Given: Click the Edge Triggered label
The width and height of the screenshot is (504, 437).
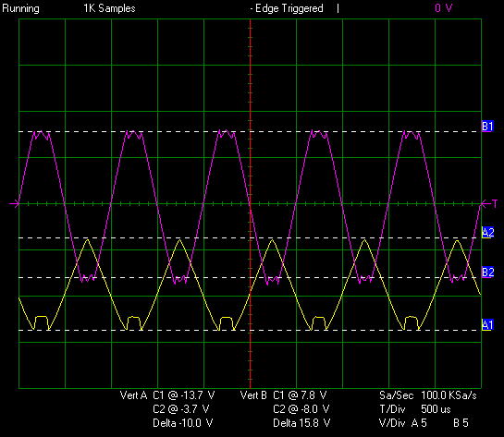Looking at the screenshot, I should (289, 8).
